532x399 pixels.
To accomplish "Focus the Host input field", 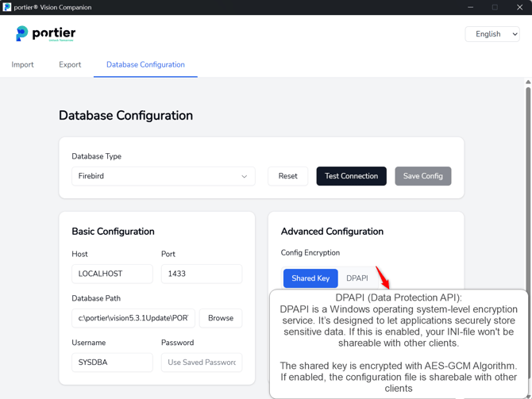I will click(x=112, y=274).
